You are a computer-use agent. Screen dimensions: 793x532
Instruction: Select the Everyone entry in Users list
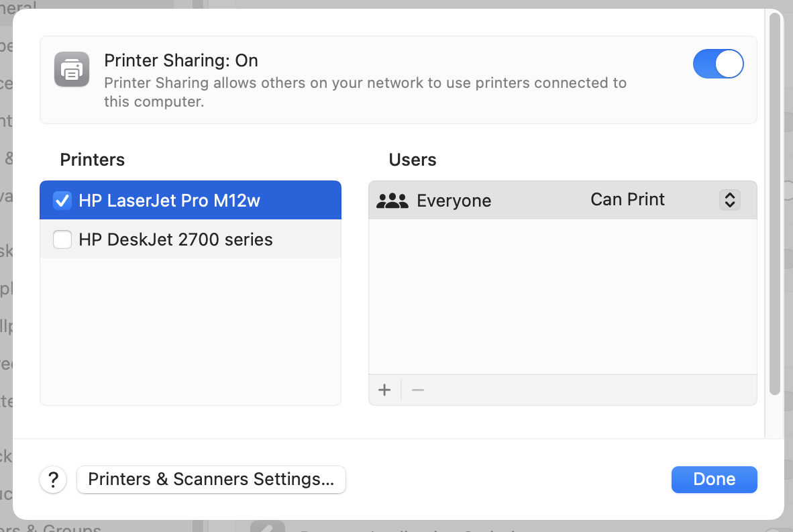[455, 199]
